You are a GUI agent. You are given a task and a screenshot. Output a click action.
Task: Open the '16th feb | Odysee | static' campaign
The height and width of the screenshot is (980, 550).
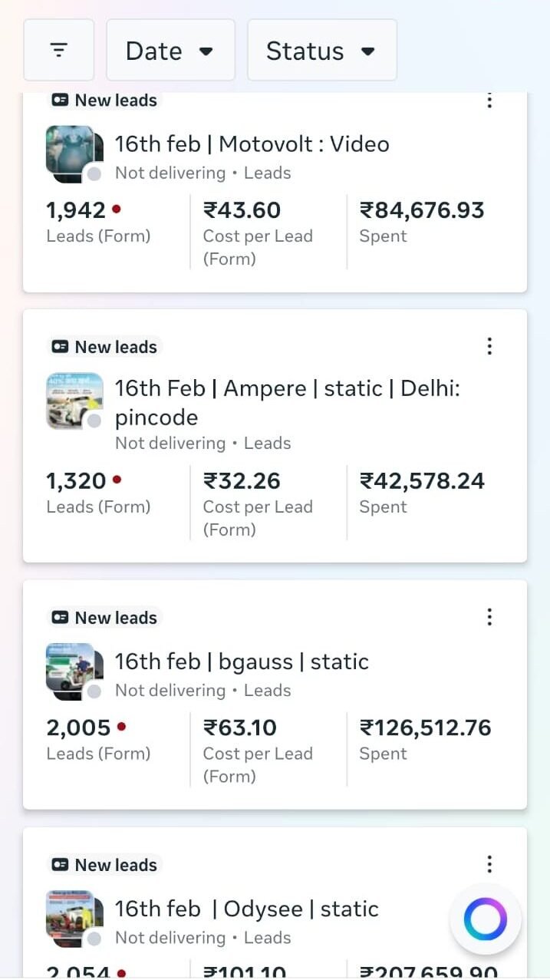click(246, 909)
